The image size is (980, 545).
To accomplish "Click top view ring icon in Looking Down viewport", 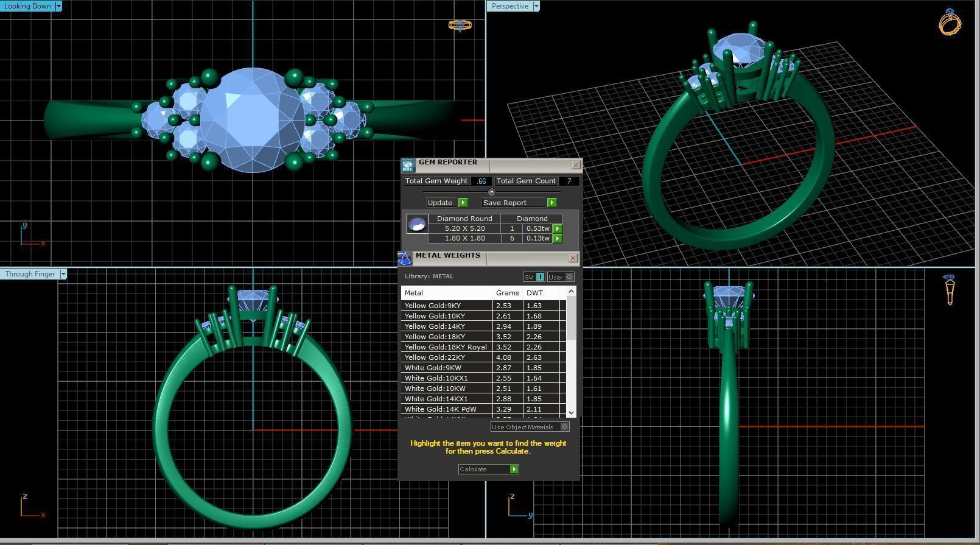I will [x=460, y=26].
